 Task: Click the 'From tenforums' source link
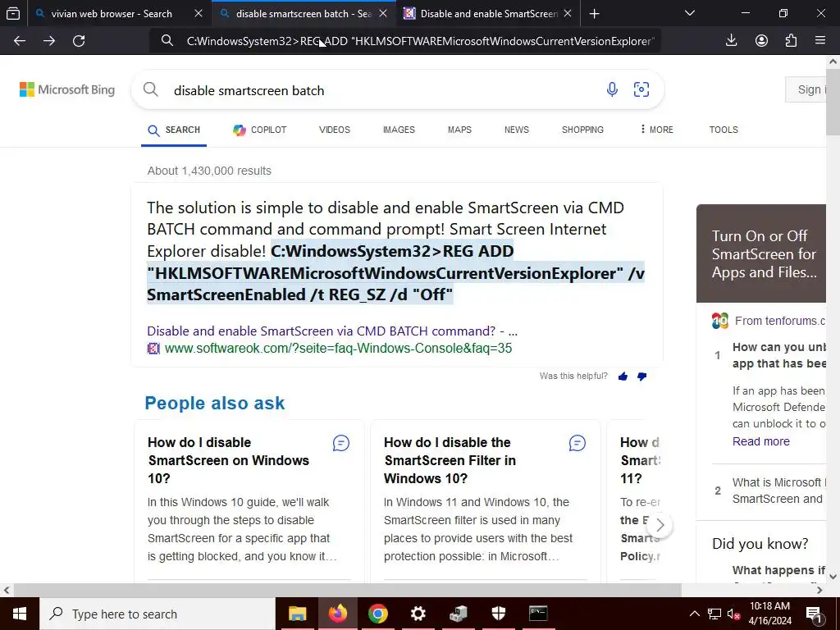[x=779, y=321]
